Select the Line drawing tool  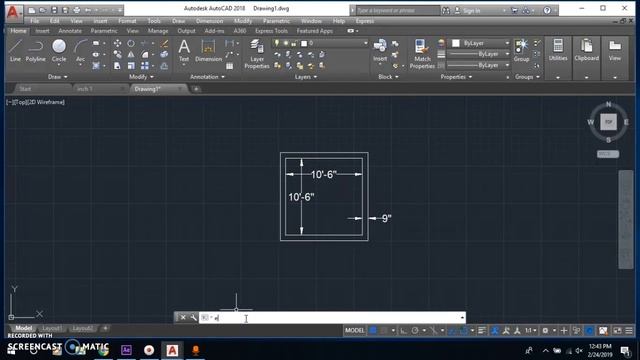pos(15,50)
